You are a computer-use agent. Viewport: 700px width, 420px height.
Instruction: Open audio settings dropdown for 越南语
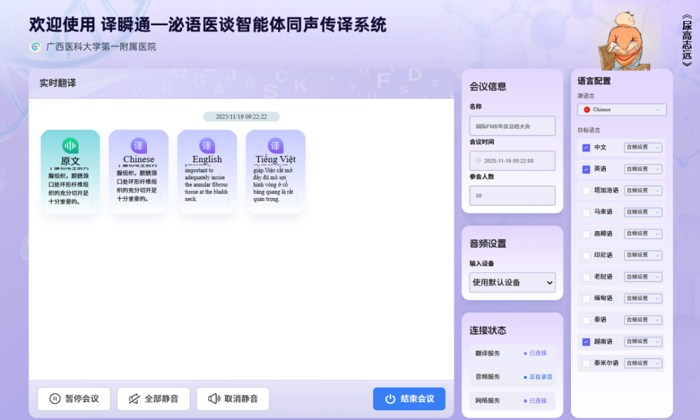[643, 342]
